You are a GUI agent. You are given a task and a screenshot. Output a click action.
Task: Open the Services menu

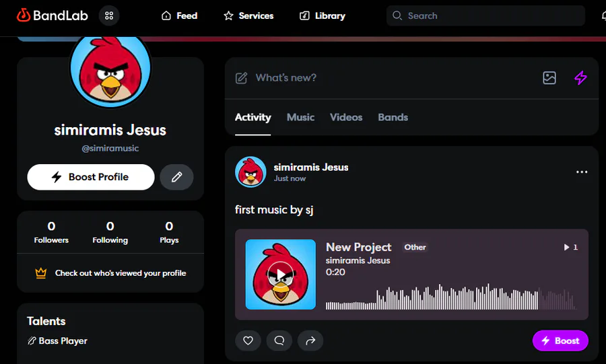248,16
